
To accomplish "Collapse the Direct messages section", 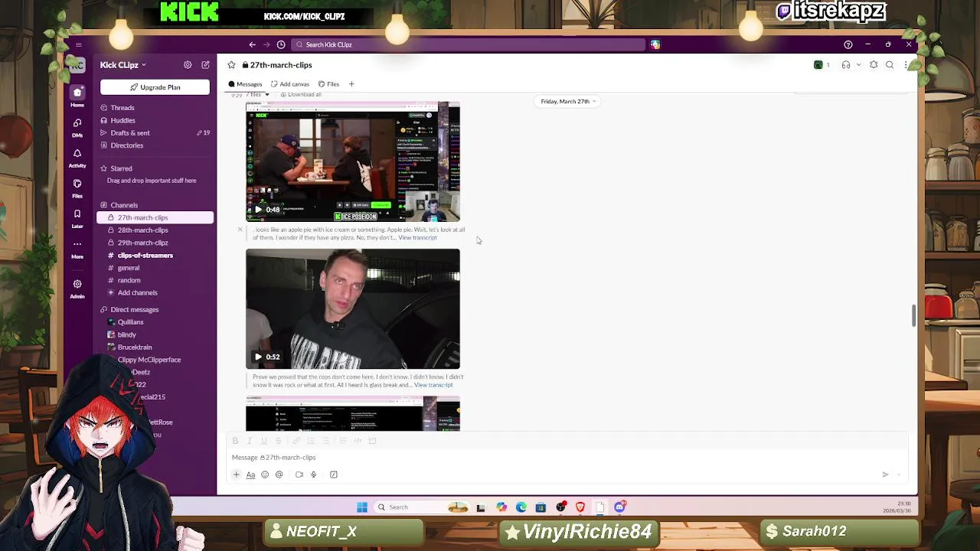I will (x=134, y=310).
